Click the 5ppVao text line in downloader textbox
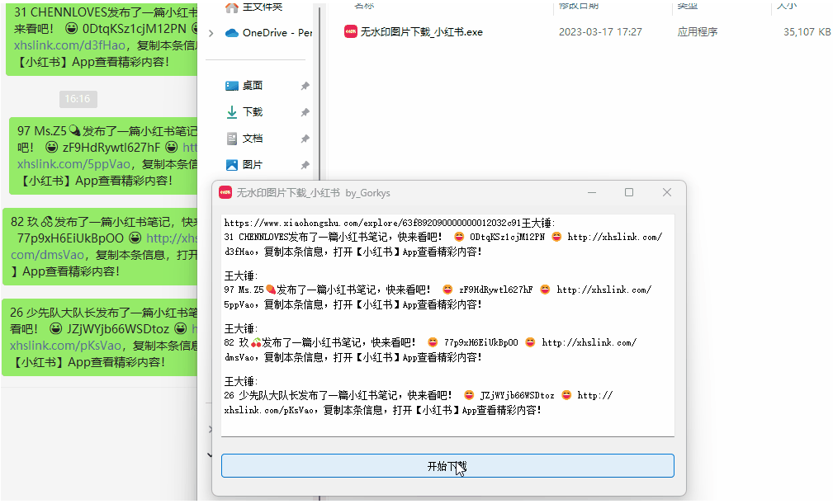The height and width of the screenshot is (504, 833). pyautogui.click(x=353, y=304)
